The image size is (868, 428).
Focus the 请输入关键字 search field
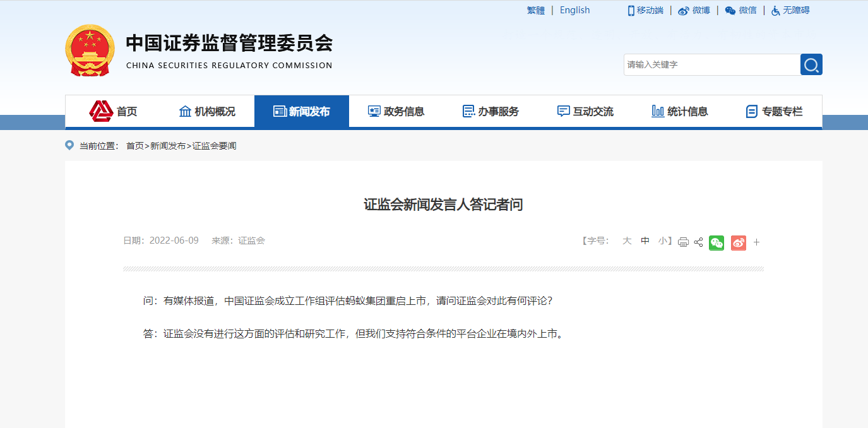(712, 64)
